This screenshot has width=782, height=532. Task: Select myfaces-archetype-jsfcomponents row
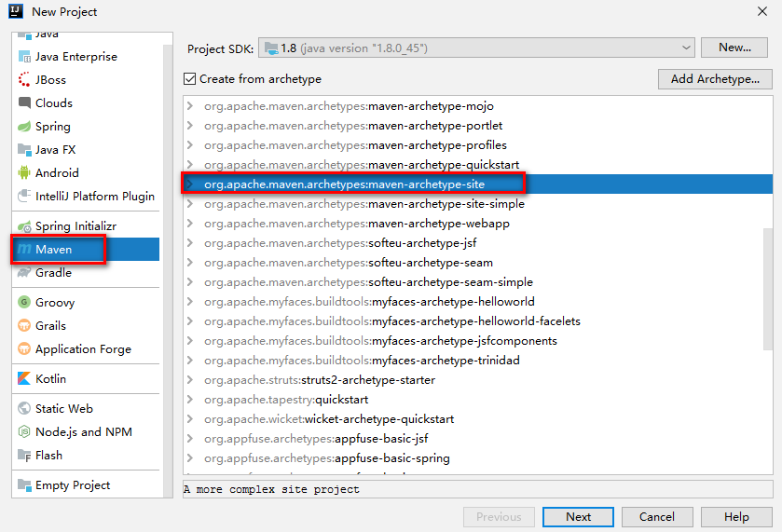pos(478,341)
